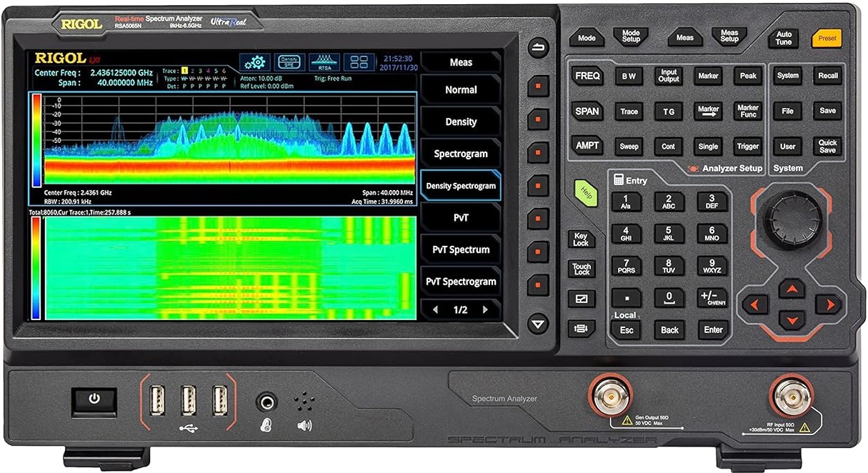This screenshot has height=473, width=868.
Task: Tap the RTSA mode icon on screen
Action: click(x=324, y=61)
